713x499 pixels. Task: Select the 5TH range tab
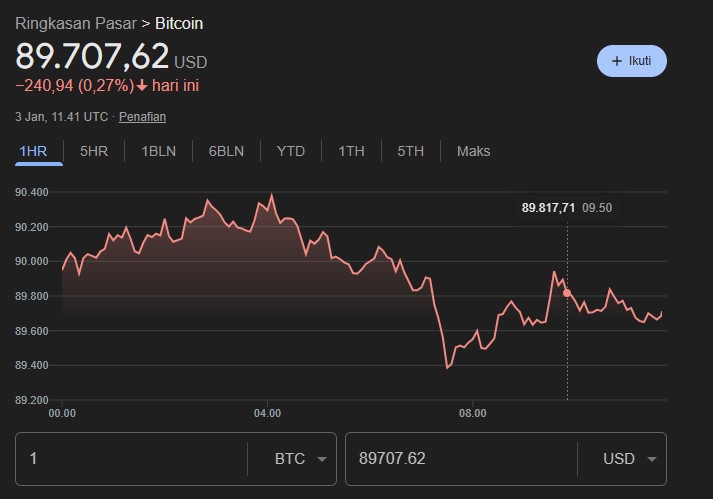pyautogui.click(x=410, y=151)
